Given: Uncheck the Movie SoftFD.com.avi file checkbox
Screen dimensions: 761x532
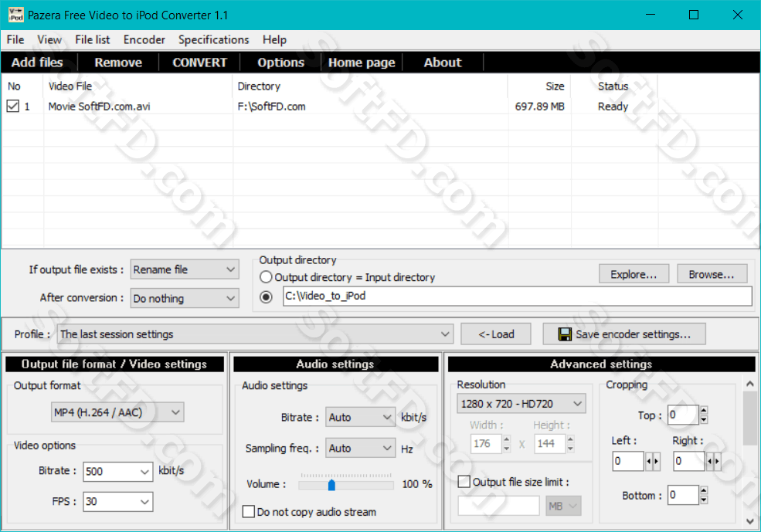Looking at the screenshot, I should 13,107.
